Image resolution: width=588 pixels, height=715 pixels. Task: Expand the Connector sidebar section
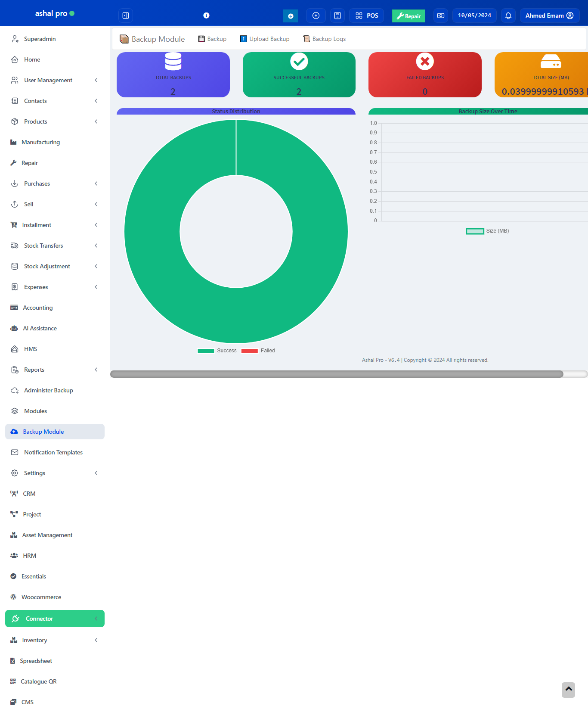55,619
